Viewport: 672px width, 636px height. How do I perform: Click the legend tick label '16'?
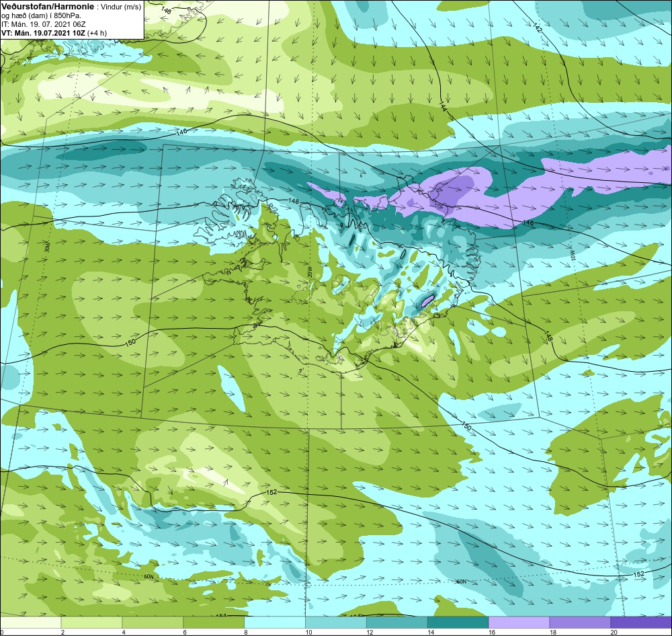492,632
